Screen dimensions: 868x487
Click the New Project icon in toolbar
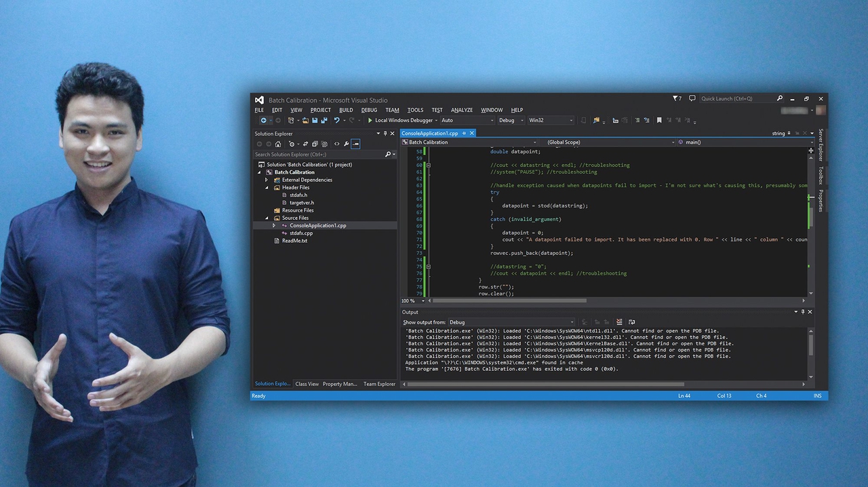point(291,120)
